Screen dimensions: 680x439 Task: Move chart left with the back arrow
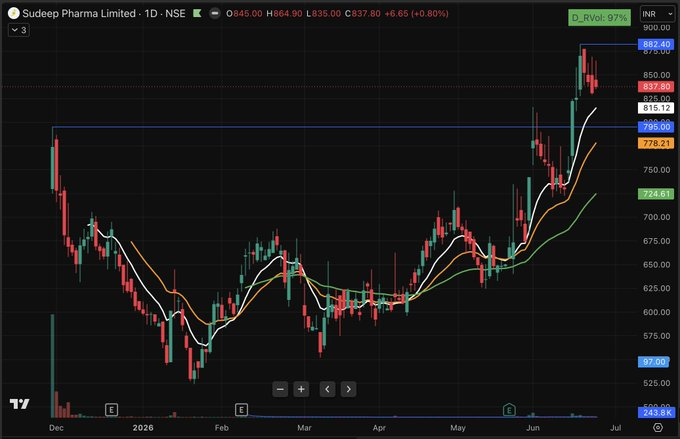pyautogui.click(x=327, y=390)
